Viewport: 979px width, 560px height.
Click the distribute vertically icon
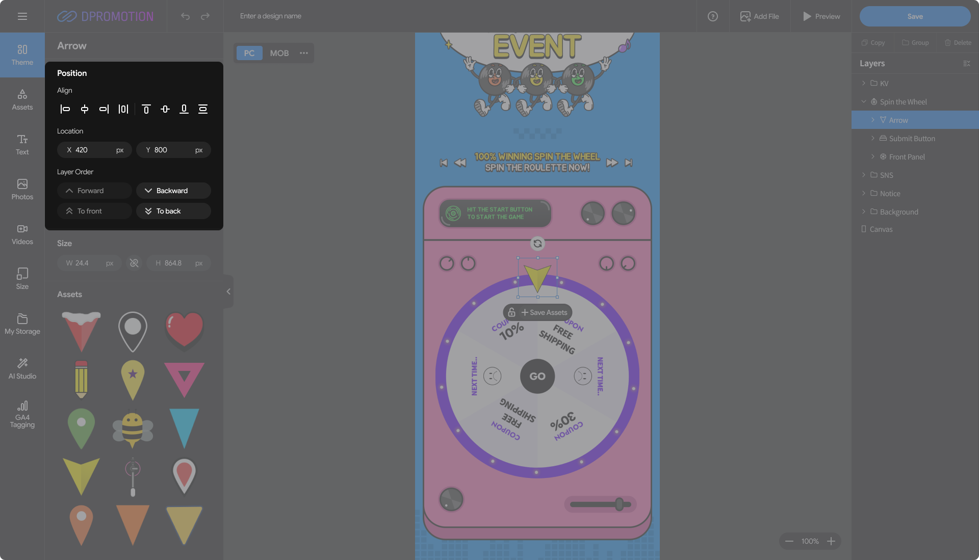(203, 109)
